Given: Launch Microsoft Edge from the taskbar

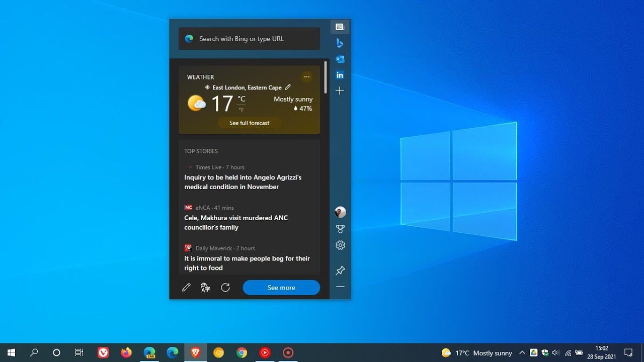Looking at the screenshot, I should (173, 352).
